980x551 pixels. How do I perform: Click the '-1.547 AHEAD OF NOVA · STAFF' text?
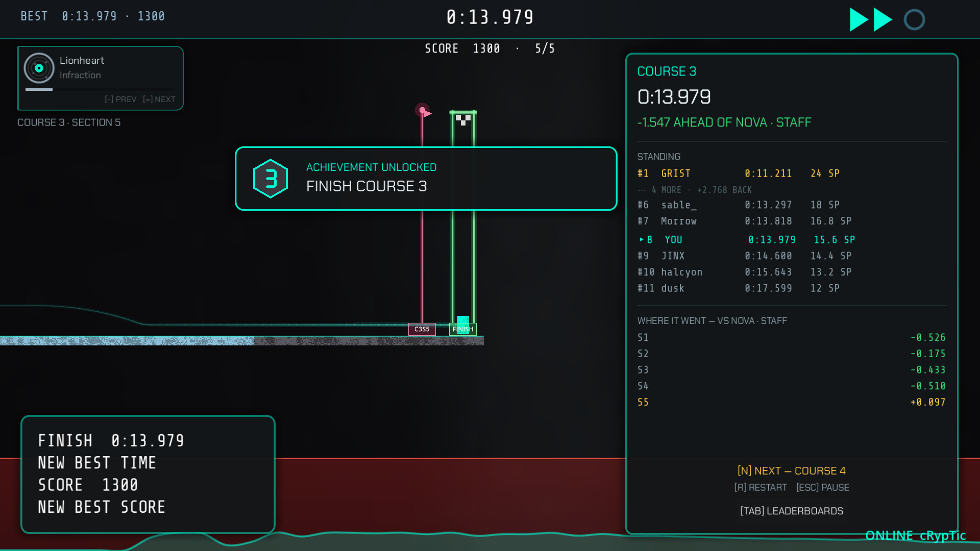point(724,122)
